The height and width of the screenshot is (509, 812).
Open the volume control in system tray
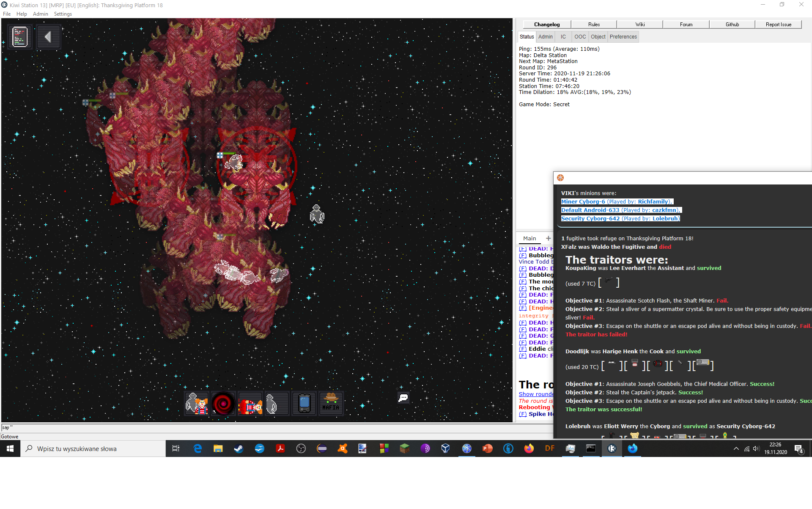point(756,448)
